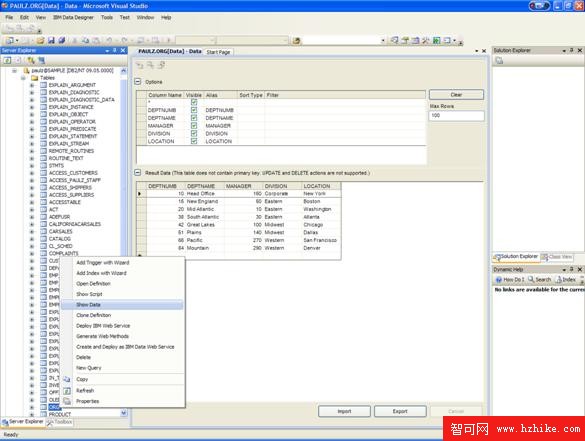
Task: Expand the CATALOG table node
Action: point(32,239)
